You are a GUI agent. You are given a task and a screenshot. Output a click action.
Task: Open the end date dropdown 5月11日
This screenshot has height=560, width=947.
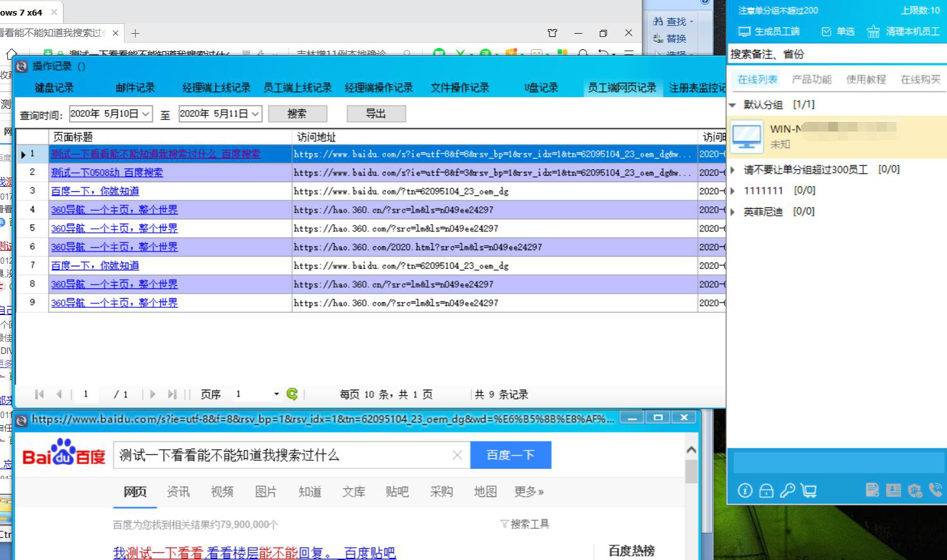point(256,114)
